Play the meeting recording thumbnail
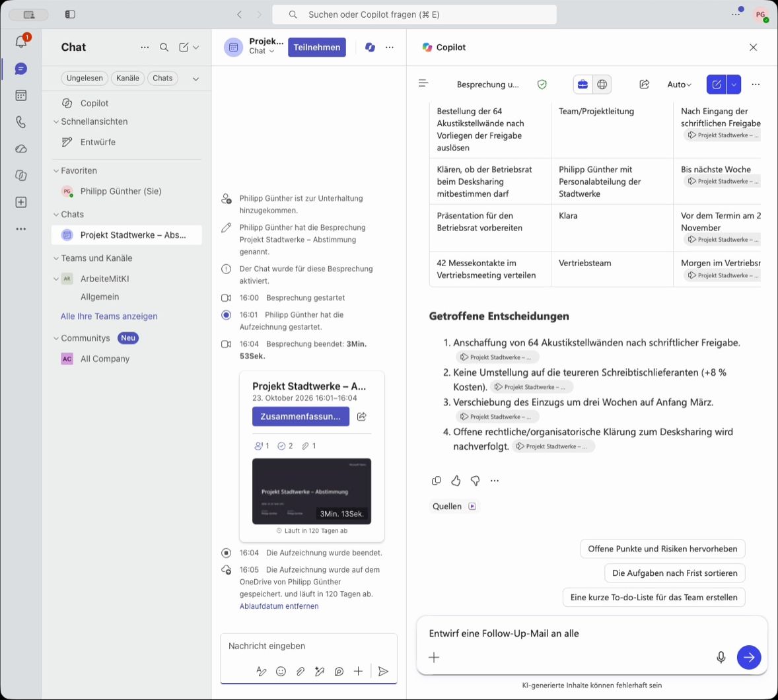 (312, 491)
